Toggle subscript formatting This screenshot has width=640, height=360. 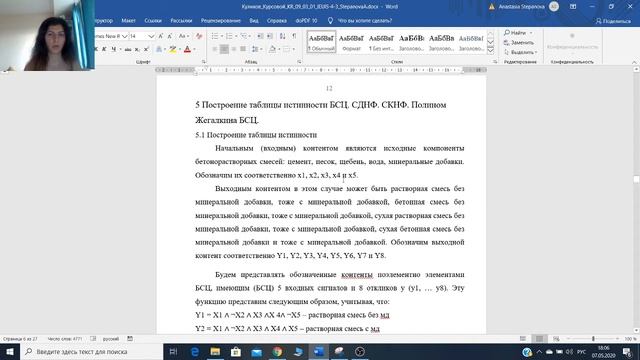tap(137, 49)
